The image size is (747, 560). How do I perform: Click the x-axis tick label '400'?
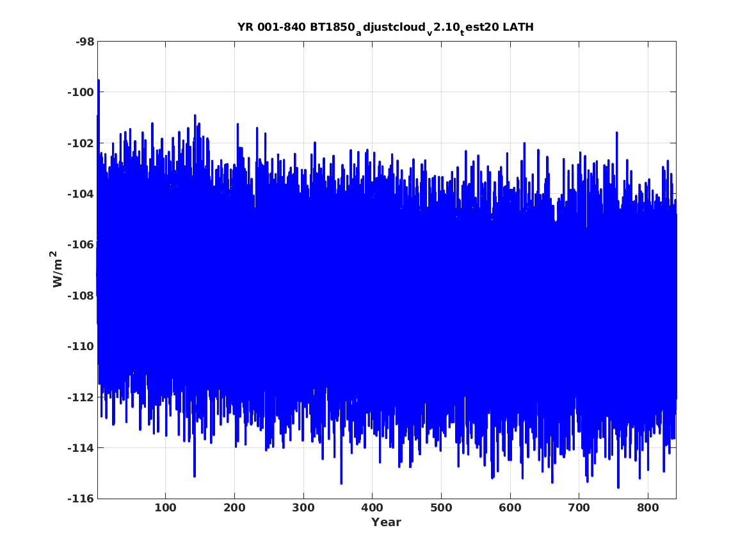point(372,508)
